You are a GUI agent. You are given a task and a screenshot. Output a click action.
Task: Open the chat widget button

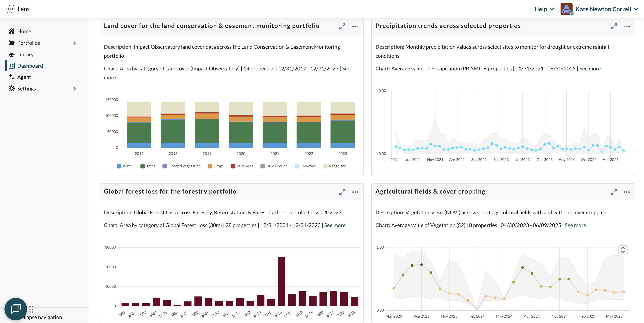16,309
